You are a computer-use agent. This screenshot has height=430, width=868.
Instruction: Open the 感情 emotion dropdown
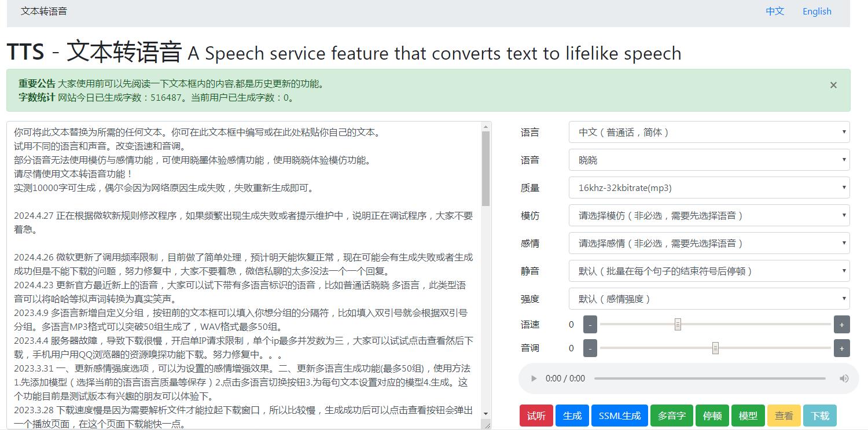coord(708,243)
